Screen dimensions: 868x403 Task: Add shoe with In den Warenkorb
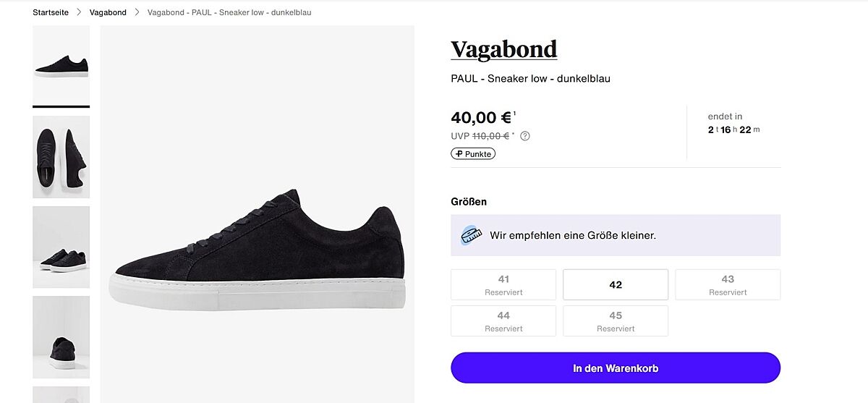click(x=616, y=368)
